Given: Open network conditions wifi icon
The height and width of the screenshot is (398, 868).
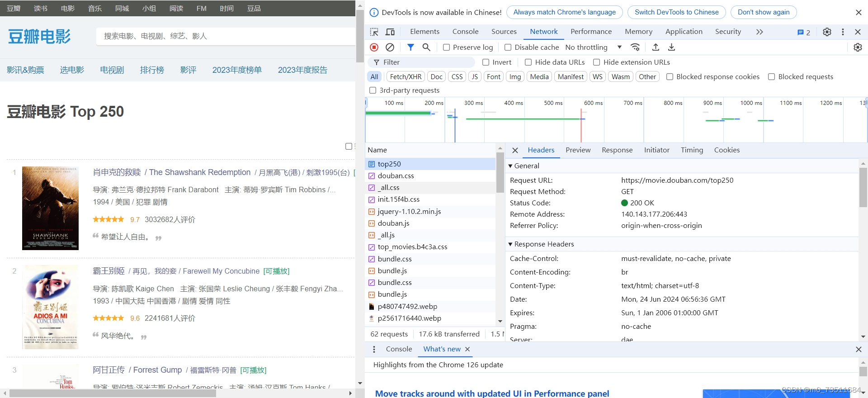Looking at the screenshot, I should (635, 47).
